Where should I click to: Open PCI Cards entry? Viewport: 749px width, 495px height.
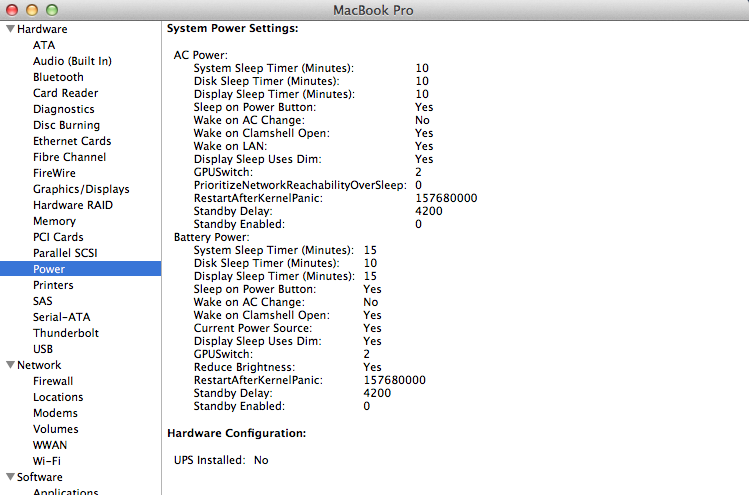(58, 237)
